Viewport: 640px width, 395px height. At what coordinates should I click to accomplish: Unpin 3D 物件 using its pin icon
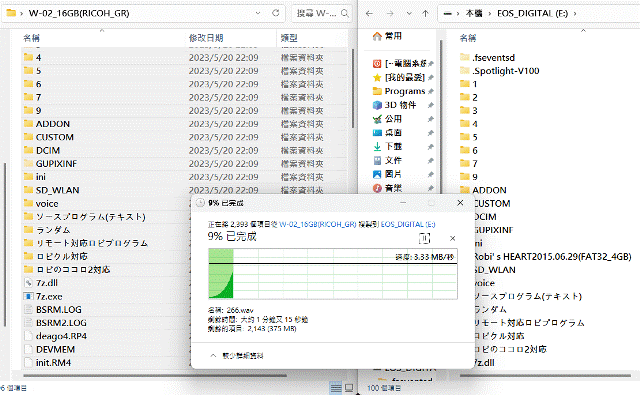[x=431, y=105]
